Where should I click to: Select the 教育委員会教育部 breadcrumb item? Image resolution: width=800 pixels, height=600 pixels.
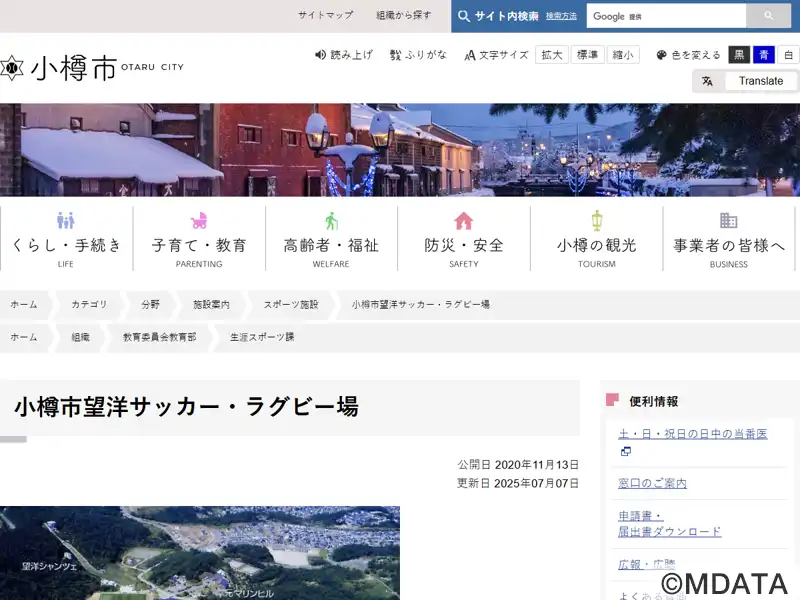[159, 337]
